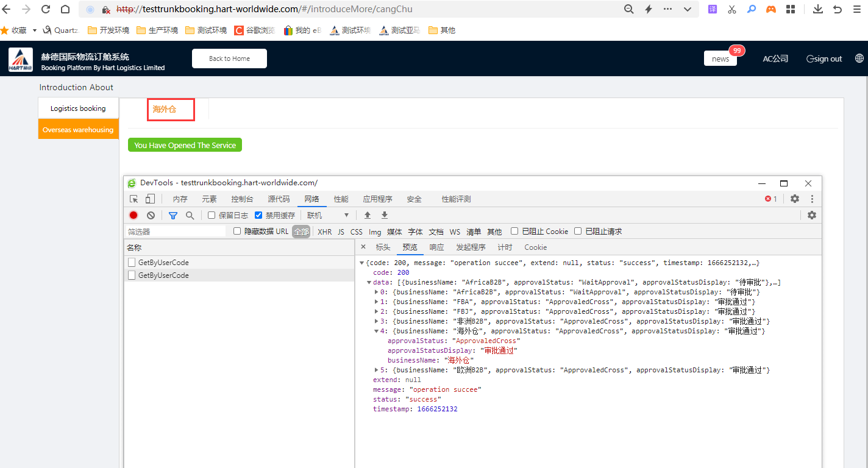Click the Back to Home button

coord(229,58)
